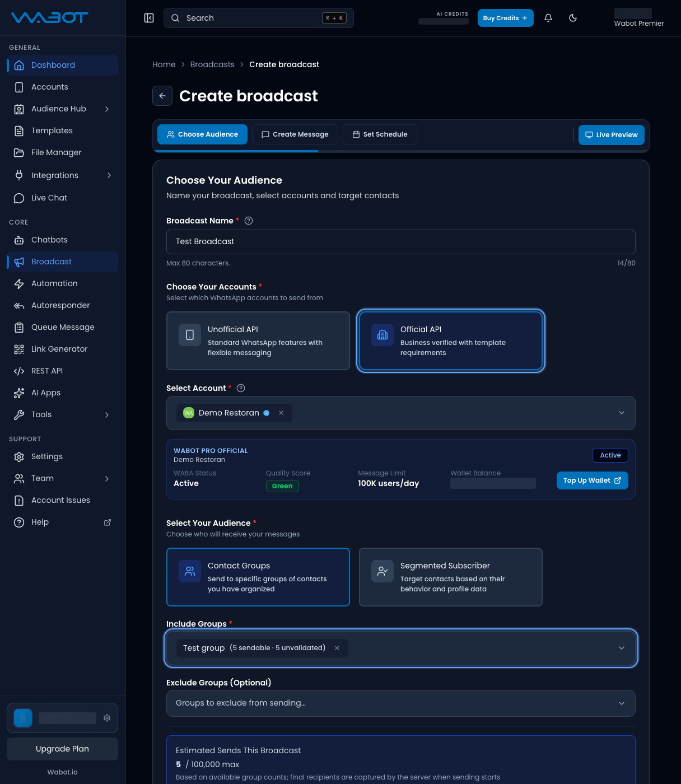Click Buy Credits button
Image resolution: width=681 pixels, height=784 pixels.
(505, 18)
